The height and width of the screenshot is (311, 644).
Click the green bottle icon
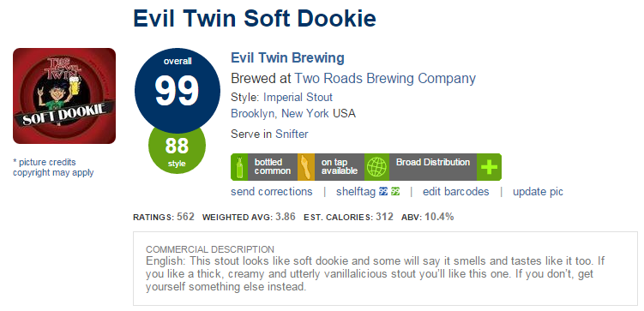click(239, 167)
